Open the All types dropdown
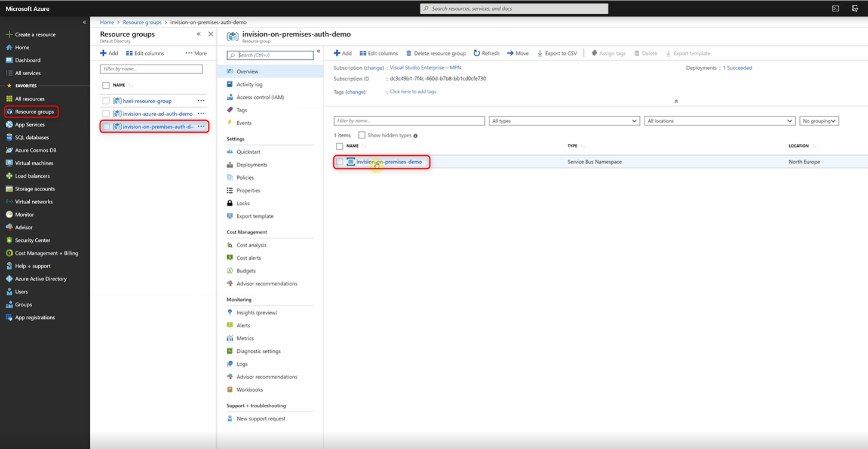The height and width of the screenshot is (449, 868). [564, 121]
